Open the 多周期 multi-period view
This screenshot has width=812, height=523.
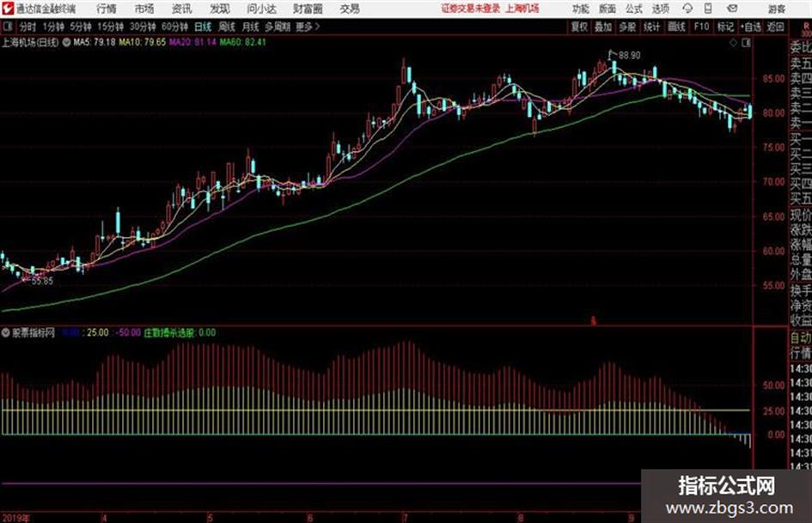278,27
